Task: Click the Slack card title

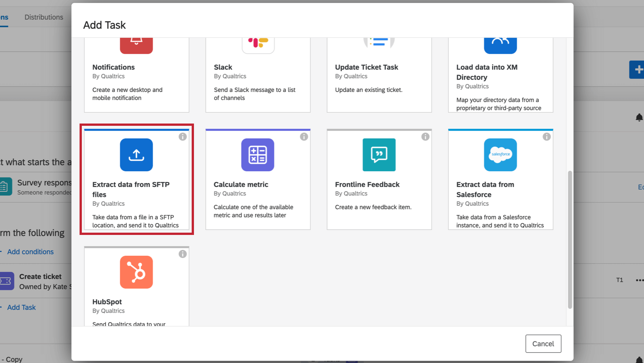Action: click(x=223, y=67)
